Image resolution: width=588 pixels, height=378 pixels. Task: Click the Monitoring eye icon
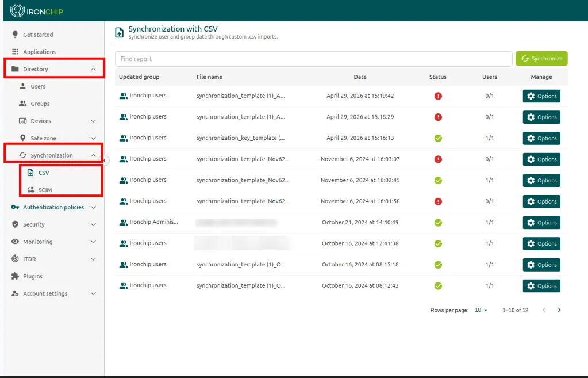[x=15, y=242]
